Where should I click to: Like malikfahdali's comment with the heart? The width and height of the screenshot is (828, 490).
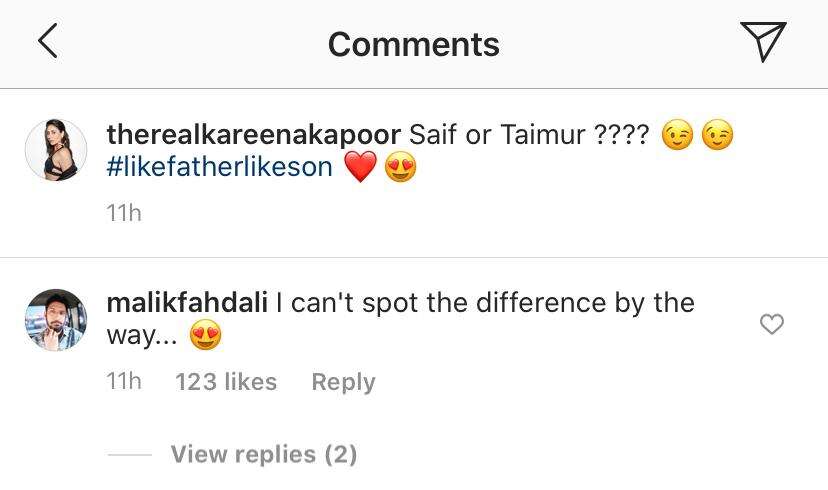(x=771, y=324)
